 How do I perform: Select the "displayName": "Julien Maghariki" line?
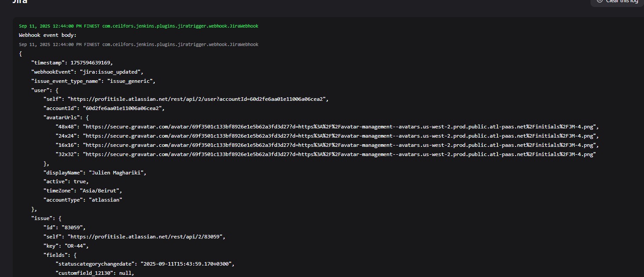[x=95, y=173]
